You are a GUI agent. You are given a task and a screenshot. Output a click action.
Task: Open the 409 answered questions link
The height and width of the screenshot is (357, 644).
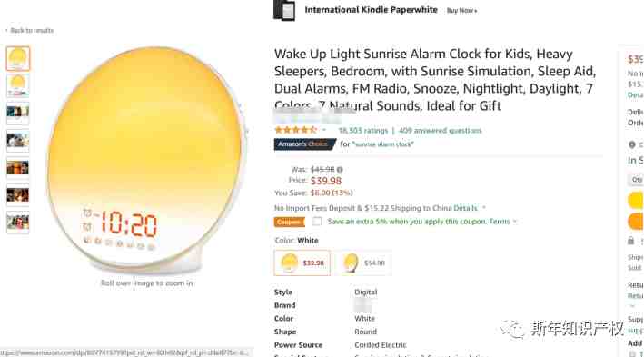[441, 131]
